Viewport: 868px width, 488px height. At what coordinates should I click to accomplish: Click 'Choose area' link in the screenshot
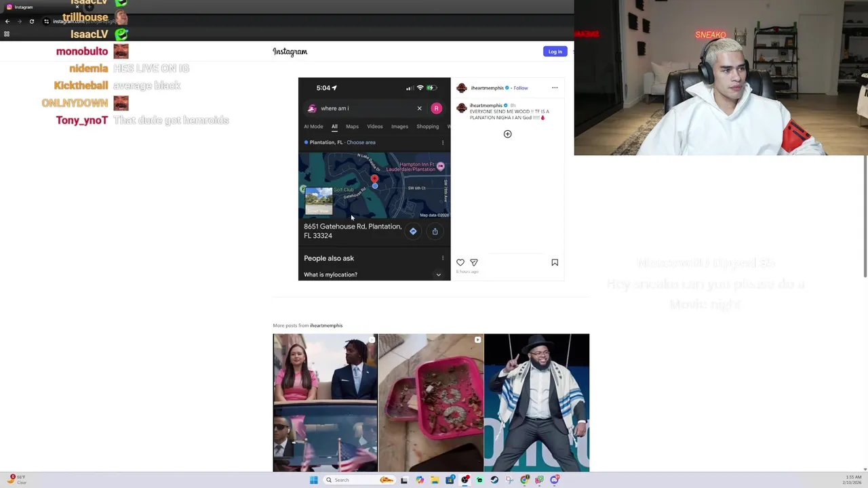point(361,142)
